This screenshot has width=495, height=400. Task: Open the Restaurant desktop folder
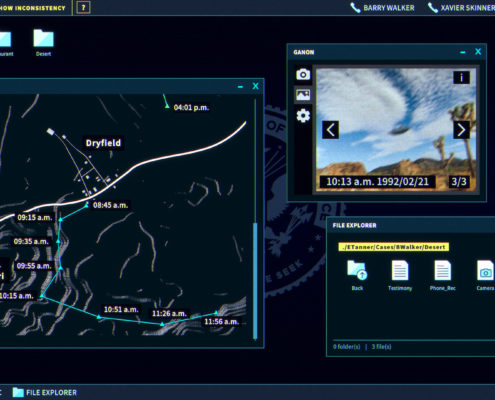click(6, 42)
